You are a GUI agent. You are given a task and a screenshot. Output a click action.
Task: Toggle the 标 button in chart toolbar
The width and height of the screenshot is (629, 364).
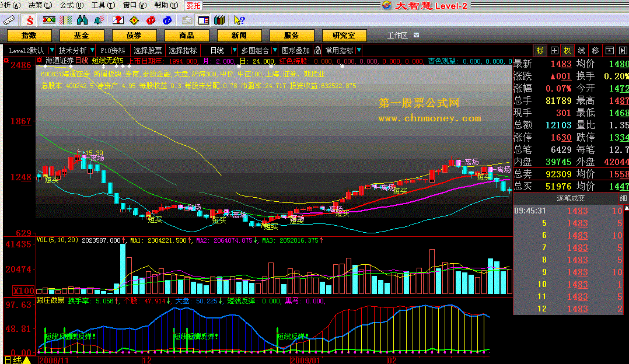(x=540, y=51)
